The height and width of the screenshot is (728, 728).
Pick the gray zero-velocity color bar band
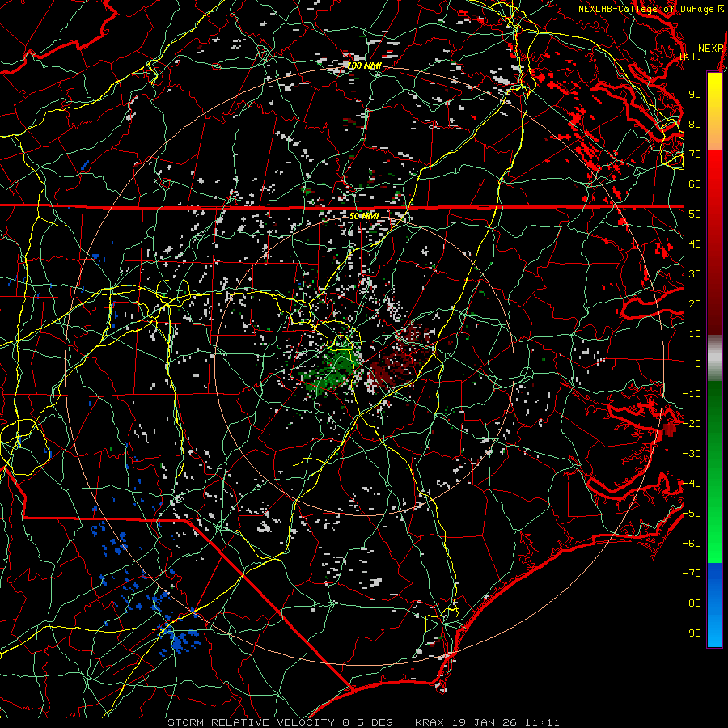(714, 358)
